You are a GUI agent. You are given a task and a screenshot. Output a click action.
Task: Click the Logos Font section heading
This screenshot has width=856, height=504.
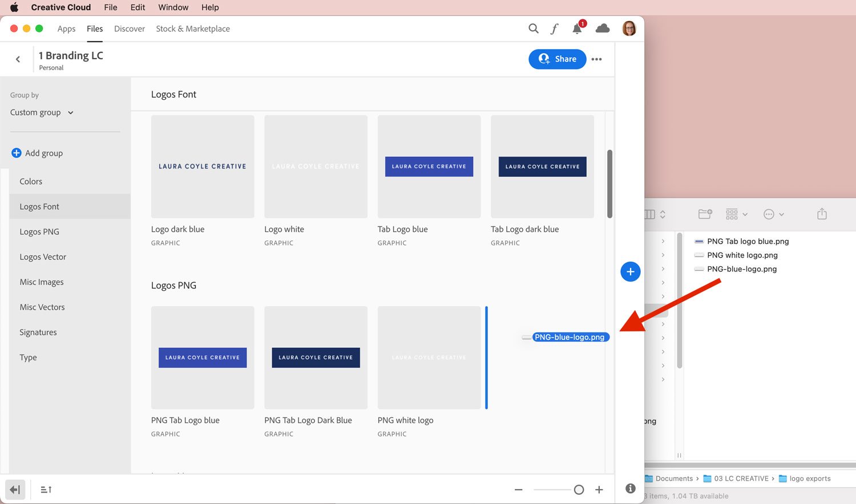(173, 94)
